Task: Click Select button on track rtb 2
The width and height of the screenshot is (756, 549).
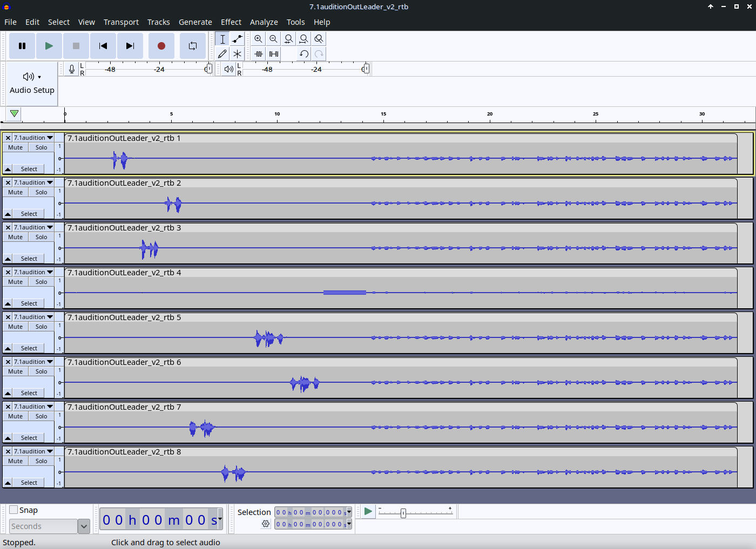Action: pyautogui.click(x=29, y=214)
